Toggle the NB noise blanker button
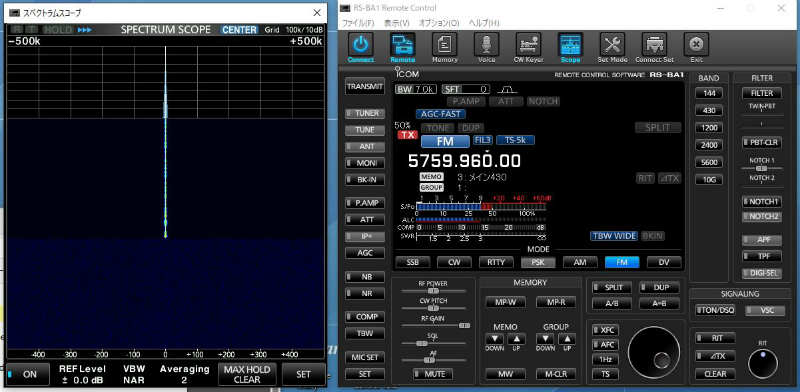800x392 pixels. pyautogui.click(x=365, y=277)
